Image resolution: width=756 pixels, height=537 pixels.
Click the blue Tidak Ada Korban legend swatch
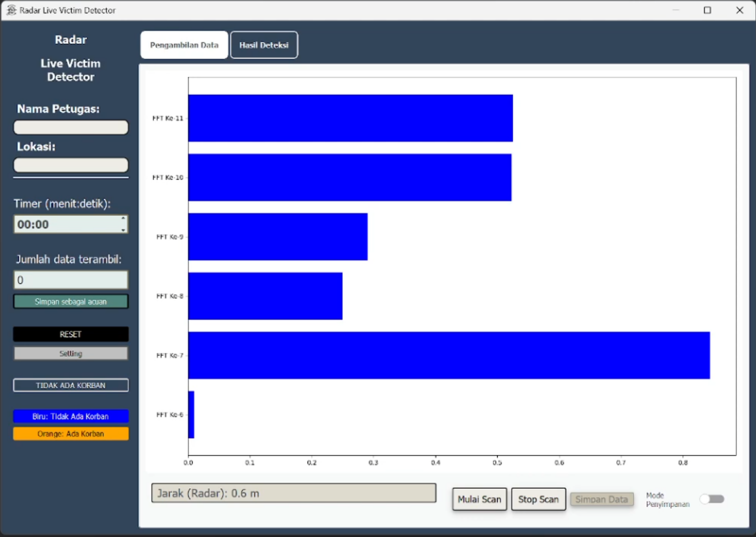(x=71, y=416)
